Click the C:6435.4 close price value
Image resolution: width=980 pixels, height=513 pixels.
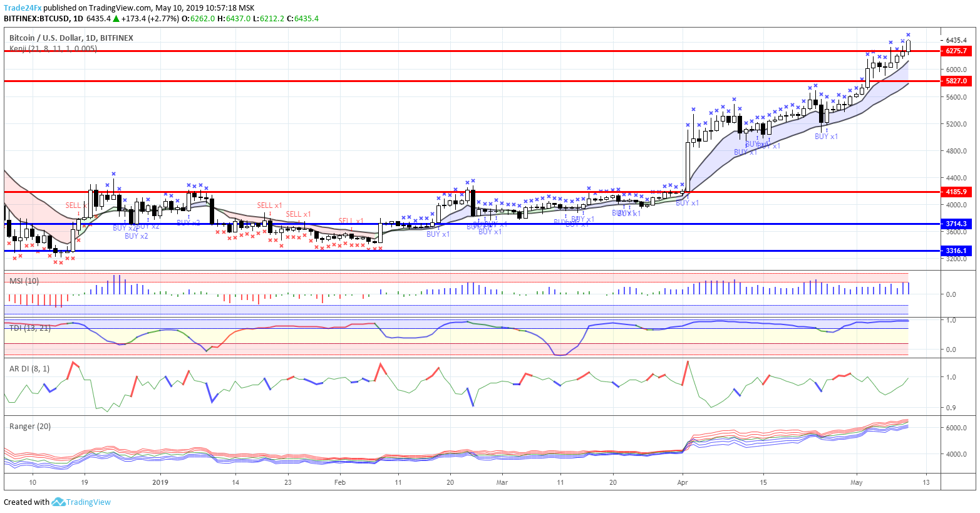coord(303,19)
